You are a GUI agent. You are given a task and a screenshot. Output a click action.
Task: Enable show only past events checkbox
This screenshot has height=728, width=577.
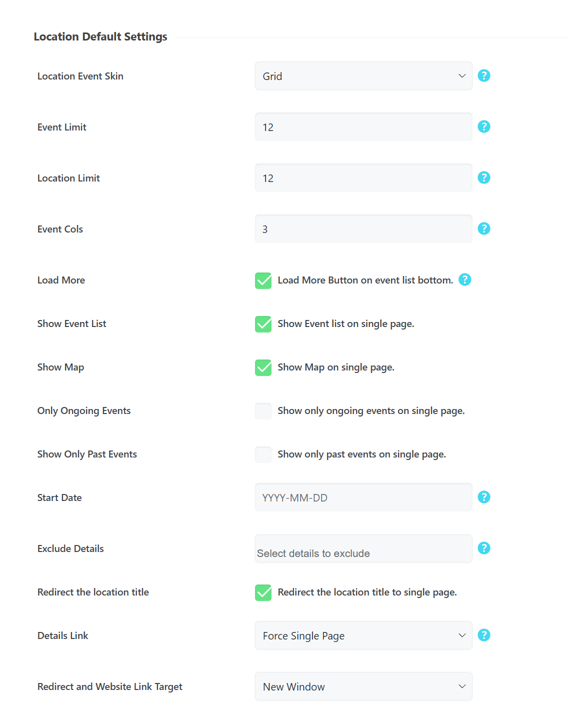(263, 454)
